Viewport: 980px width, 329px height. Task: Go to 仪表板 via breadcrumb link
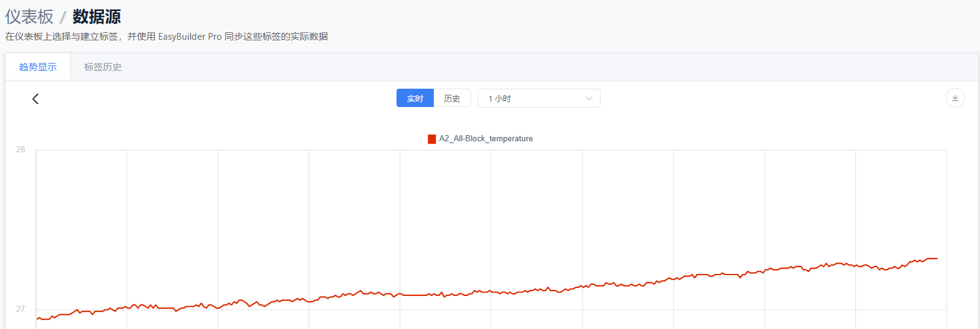tap(29, 17)
